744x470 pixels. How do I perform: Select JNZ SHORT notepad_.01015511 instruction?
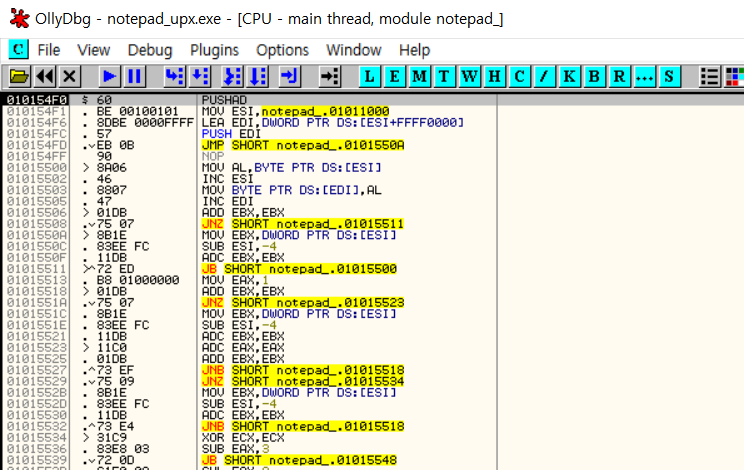click(x=303, y=224)
